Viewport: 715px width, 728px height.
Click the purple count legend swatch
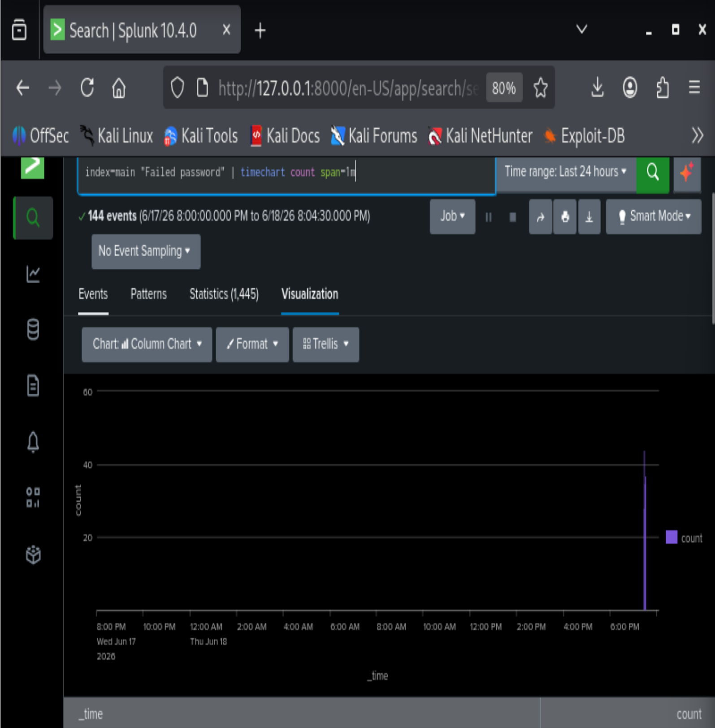pyautogui.click(x=672, y=537)
